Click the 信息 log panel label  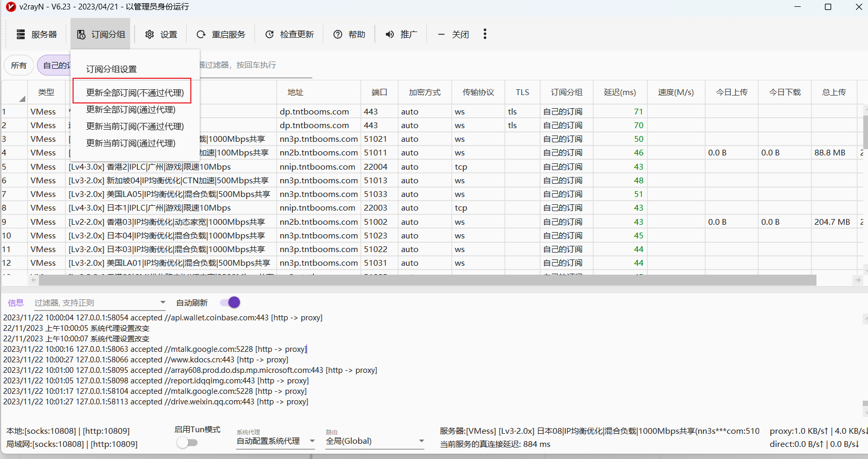16,302
